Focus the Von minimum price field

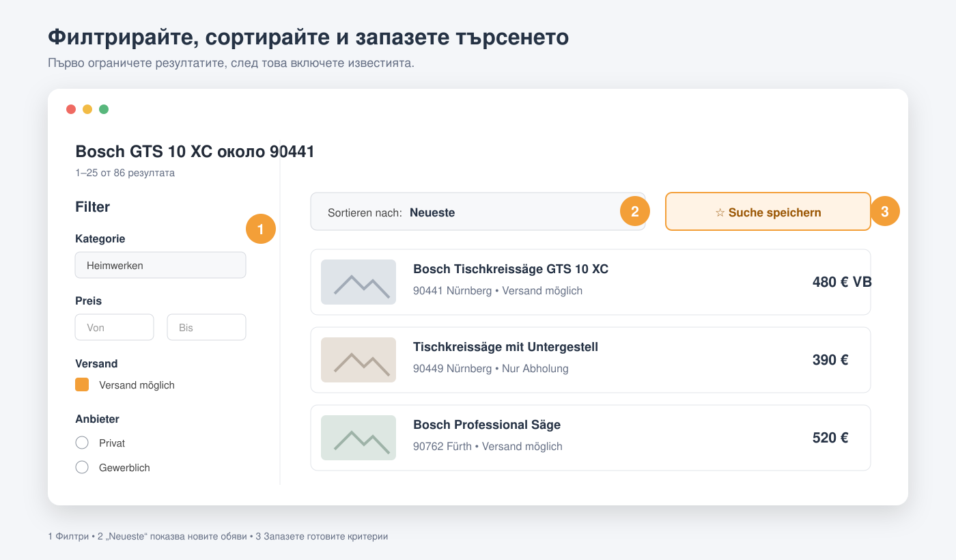point(115,327)
